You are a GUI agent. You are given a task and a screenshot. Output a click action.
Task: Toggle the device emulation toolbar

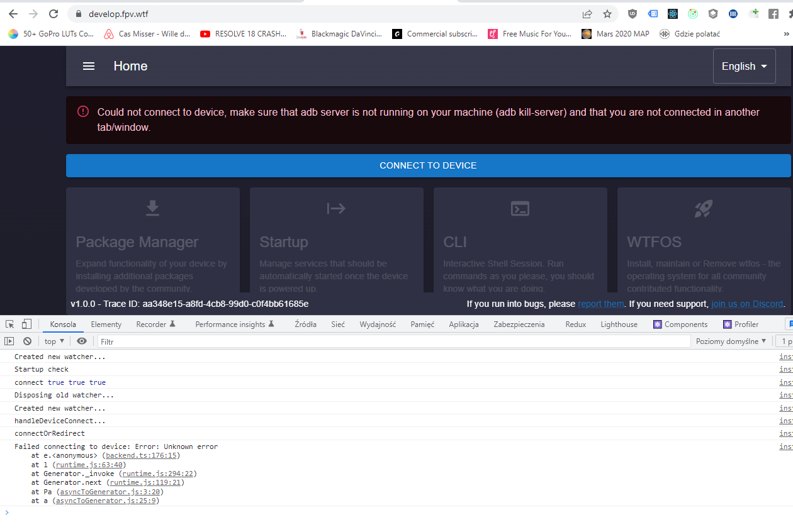(25, 323)
